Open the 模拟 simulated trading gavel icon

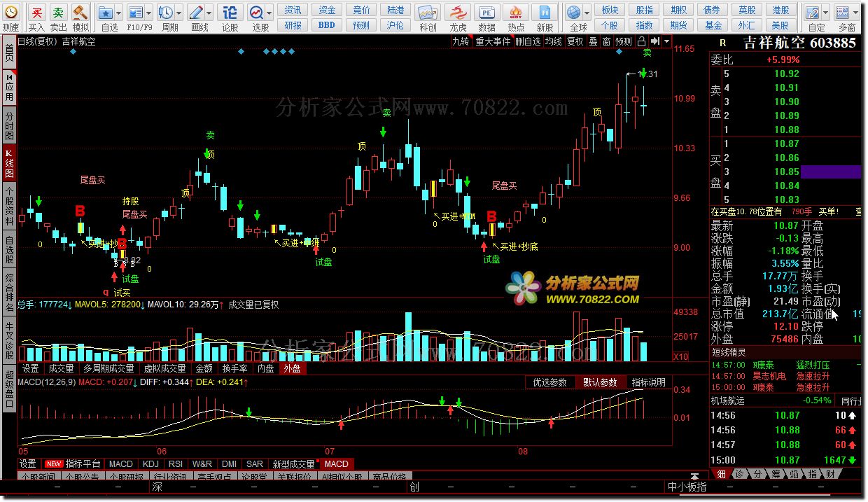[80, 13]
